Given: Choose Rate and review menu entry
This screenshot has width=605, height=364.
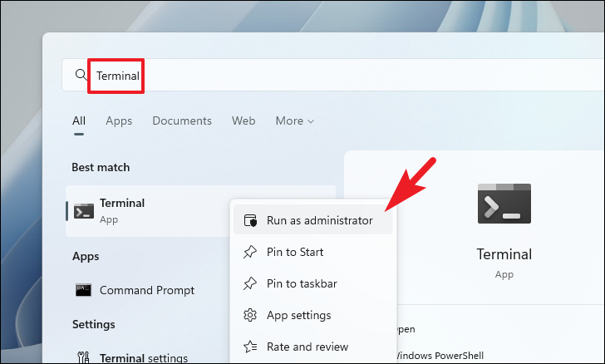Looking at the screenshot, I should tap(313, 347).
